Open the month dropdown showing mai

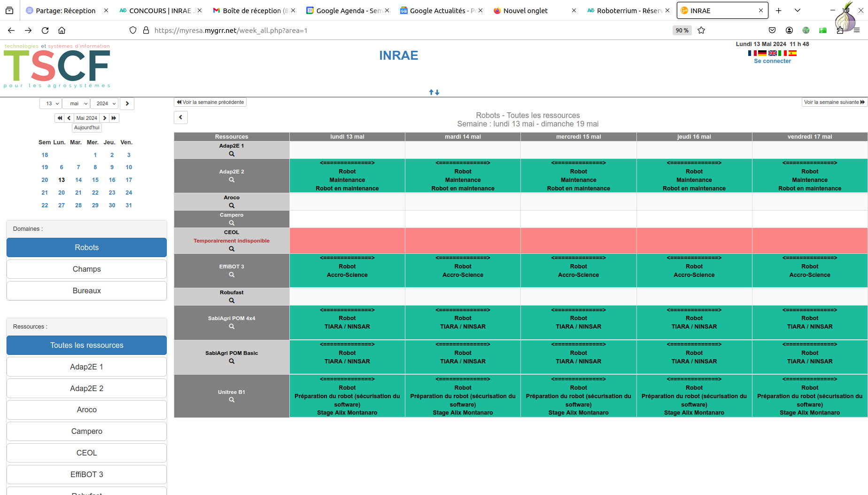tap(77, 103)
